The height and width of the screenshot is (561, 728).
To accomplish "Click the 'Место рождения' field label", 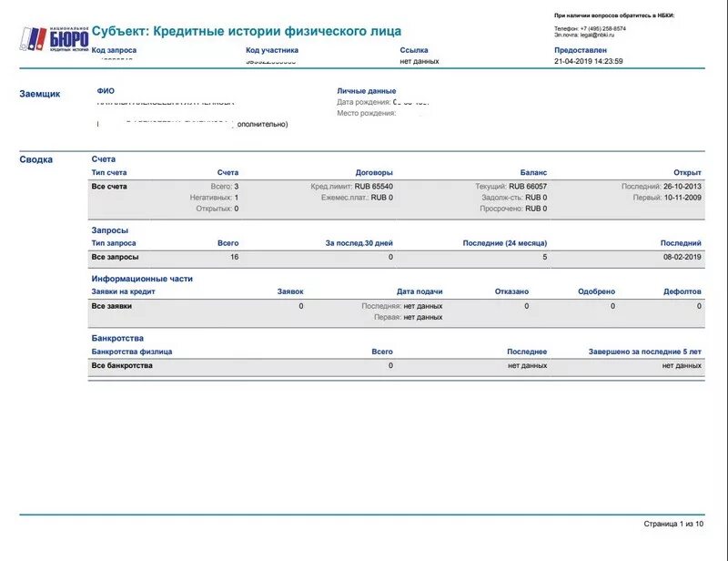I will [367, 114].
